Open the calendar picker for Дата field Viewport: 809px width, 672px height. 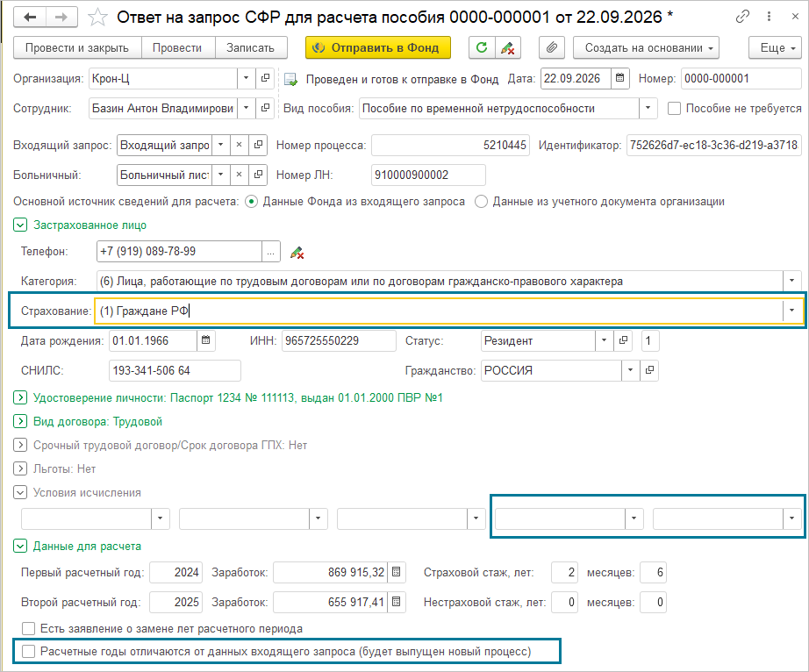point(619,78)
